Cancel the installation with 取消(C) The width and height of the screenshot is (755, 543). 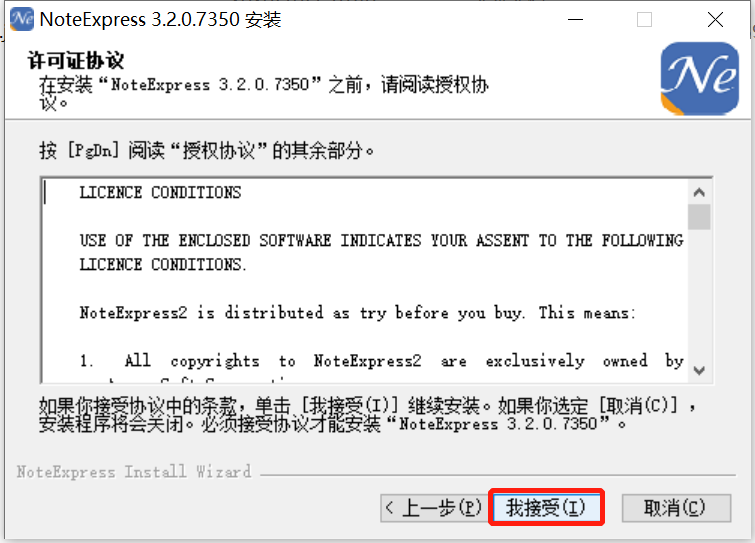tap(676, 507)
